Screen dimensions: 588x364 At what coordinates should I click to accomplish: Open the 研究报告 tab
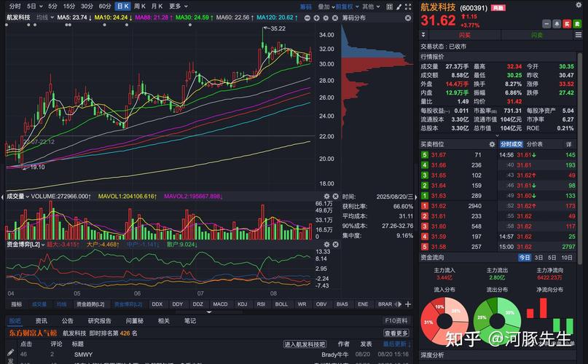100,320
